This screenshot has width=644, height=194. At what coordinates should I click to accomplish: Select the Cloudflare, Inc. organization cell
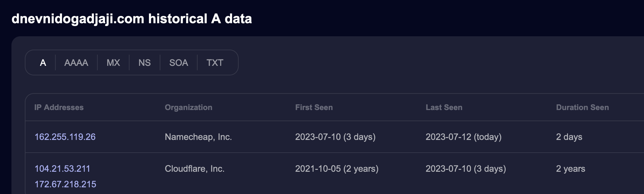tap(195, 169)
